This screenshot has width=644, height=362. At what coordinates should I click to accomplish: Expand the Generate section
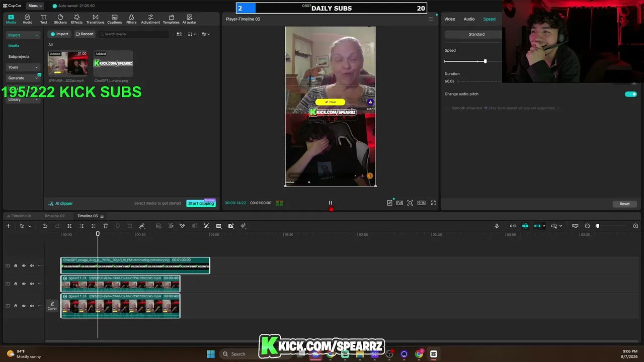23,78
